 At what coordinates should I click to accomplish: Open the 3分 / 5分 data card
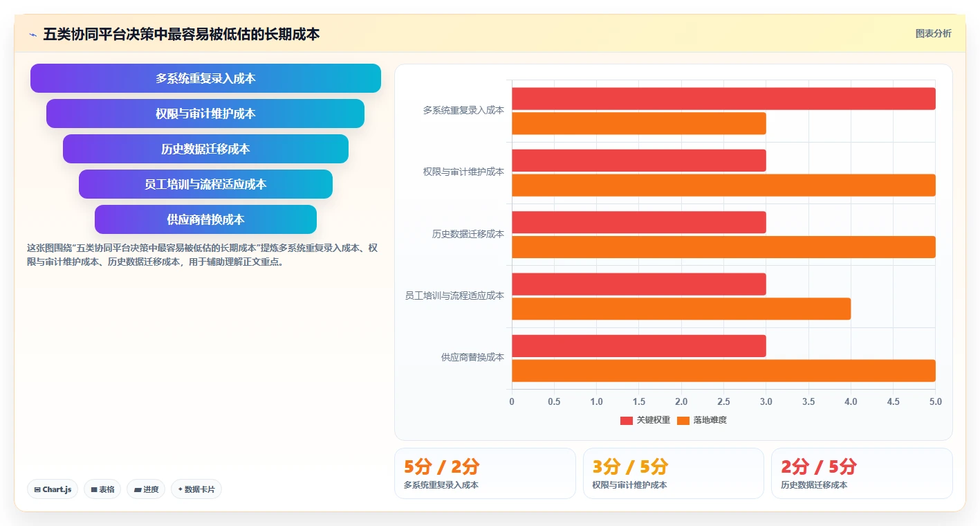tap(674, 473)
